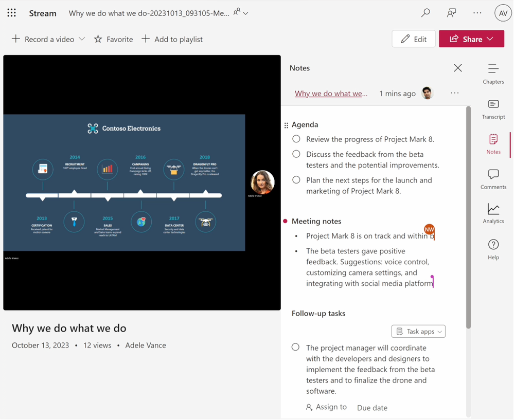Open the Comments panel
This screenshot has height=420, width=514.
(x=493, y=179)
